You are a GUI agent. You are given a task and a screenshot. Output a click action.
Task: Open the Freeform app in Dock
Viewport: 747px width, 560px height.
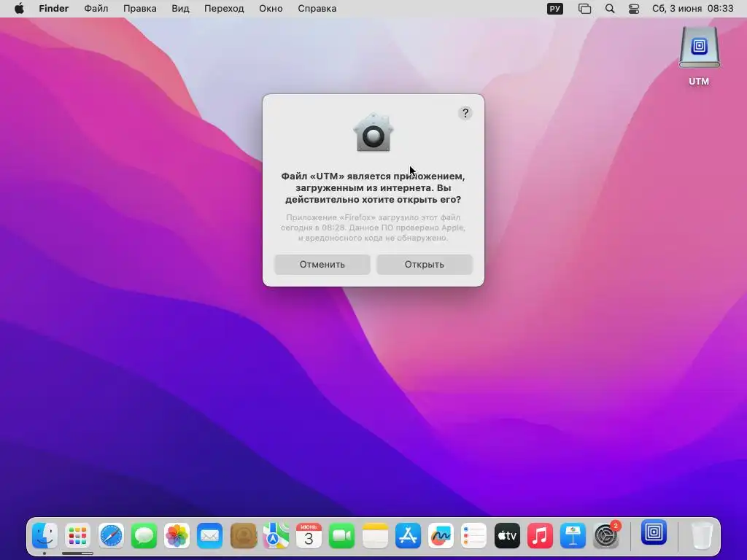(441, 536)
